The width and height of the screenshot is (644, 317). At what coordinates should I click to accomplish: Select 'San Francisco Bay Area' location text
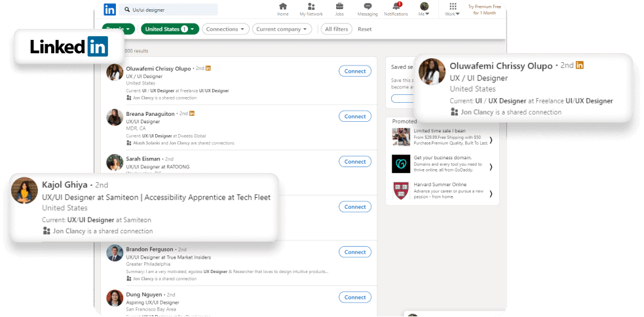(151, 309)
